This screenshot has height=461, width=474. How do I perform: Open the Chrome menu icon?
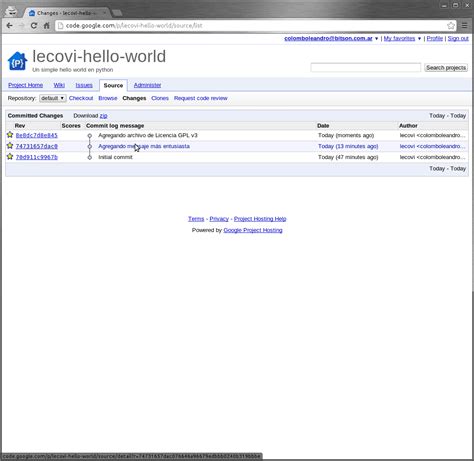(464, 25)
